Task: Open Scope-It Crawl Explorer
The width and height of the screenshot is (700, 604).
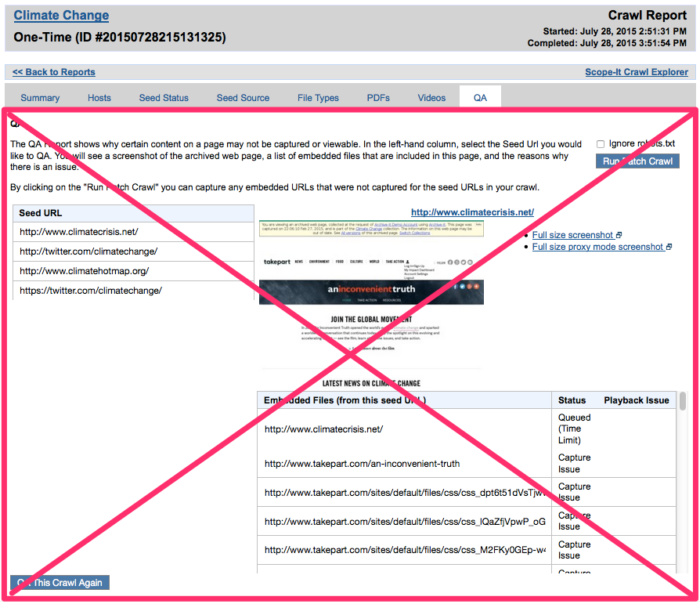Action: pos(636,72)
